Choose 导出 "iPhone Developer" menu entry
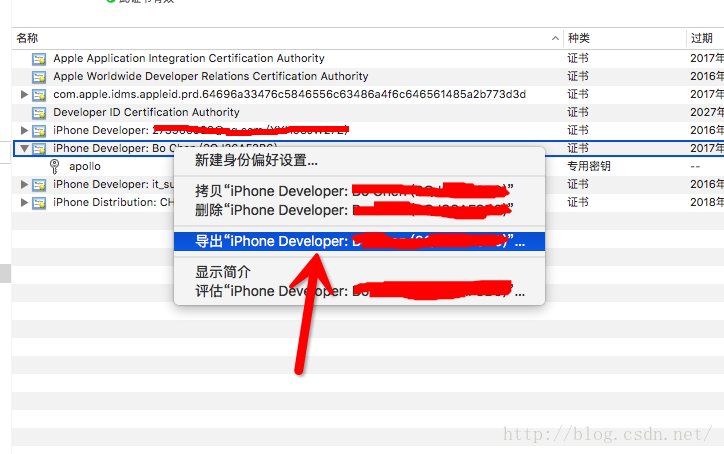Viewport: 724px width, 454px height. click(359, 242)
